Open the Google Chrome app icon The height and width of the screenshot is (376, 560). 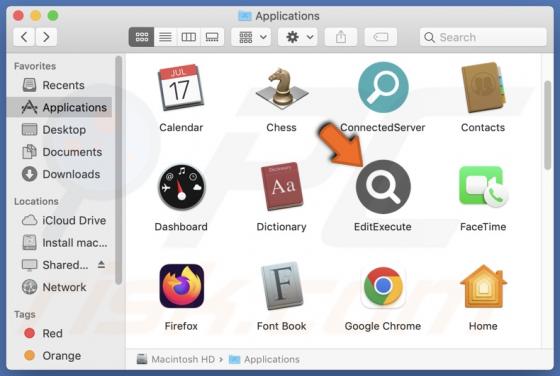(x=383, y=287)
